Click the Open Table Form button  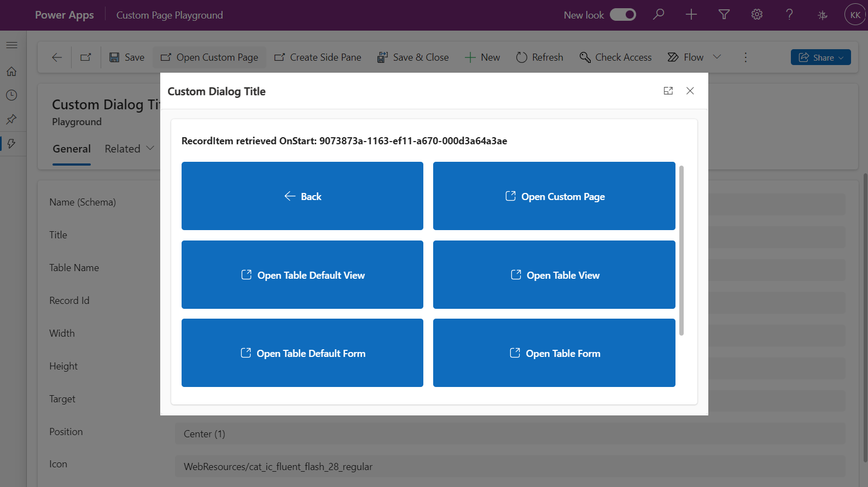coord(554,353)
